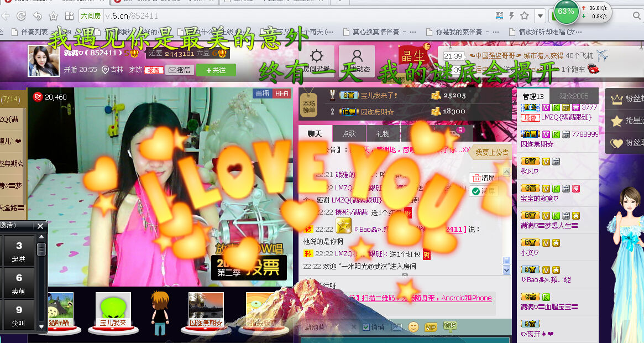
Task: Click the heart 粉丝 icon on right sidebar
Action: pos(616,143)
